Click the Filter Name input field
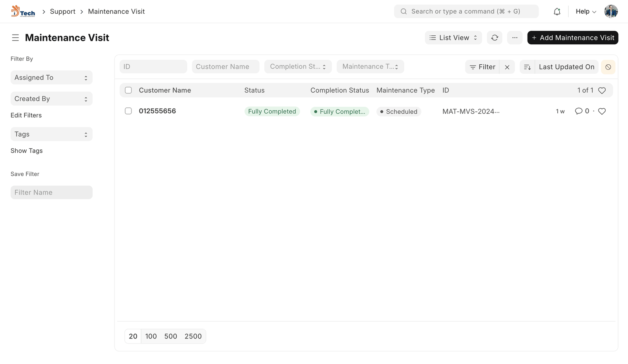Screen dimensions: 628x364 click(51, 193)
